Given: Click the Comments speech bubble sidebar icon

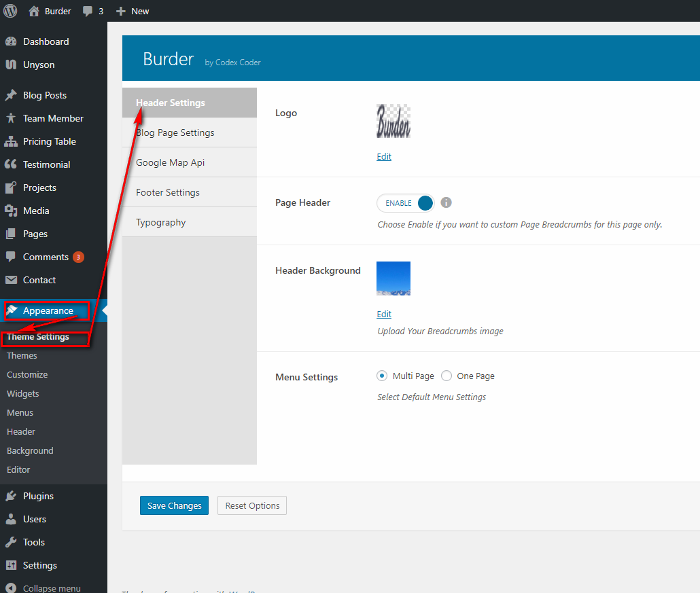Looking at the screenshot, I should [11, 257].
